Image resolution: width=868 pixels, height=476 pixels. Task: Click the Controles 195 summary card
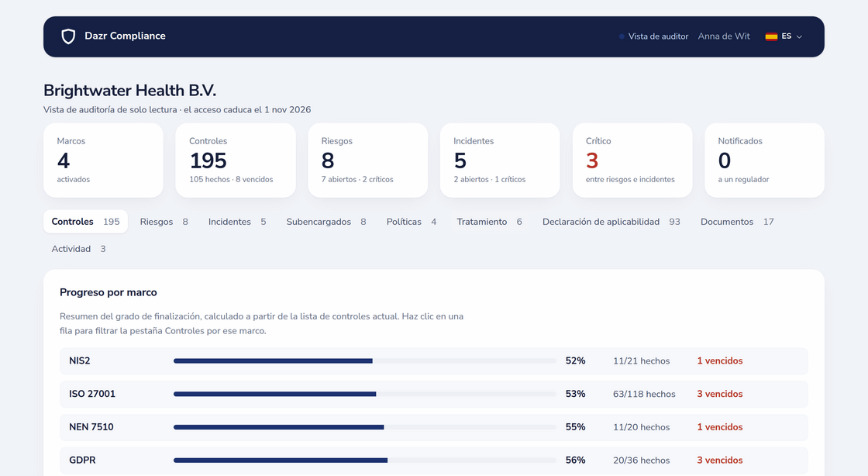(x=236, y=160)
